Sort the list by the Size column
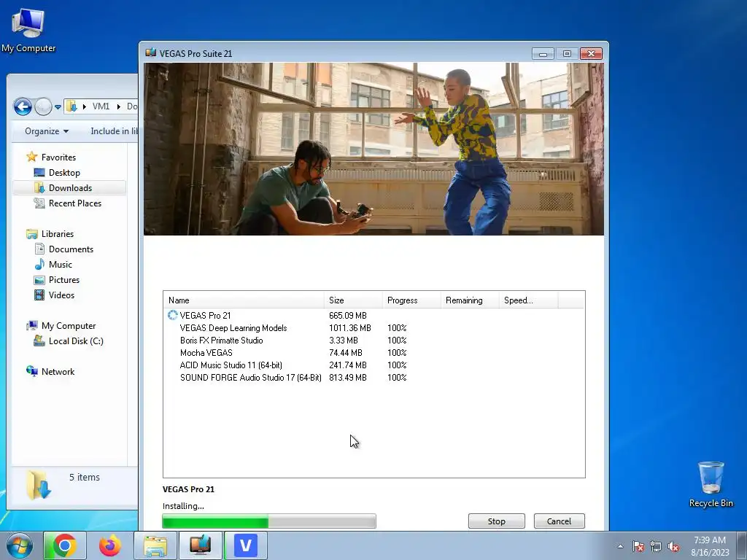This screenshot has height=560, width=747. pos(353,300)
